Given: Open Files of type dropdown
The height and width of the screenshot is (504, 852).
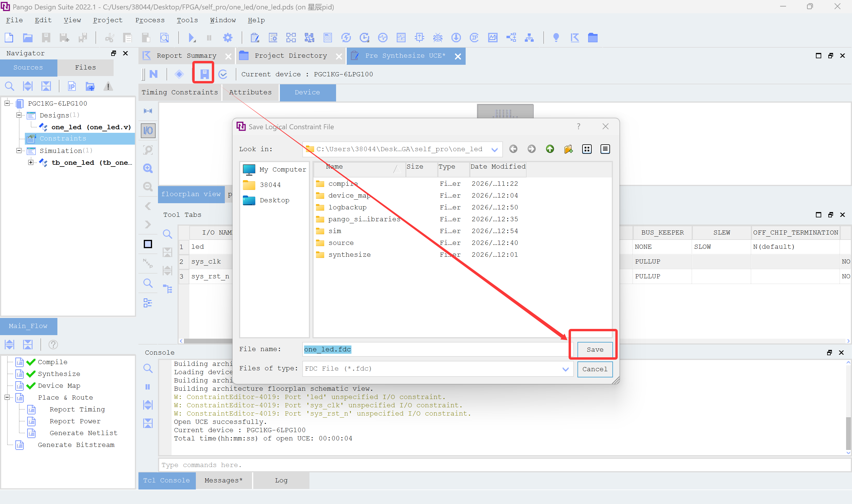Looking at the screenshot, I should 565,369.
